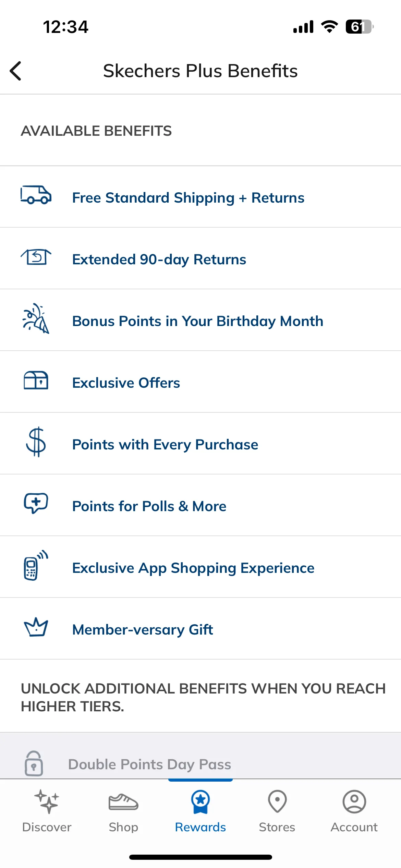Screen dimensions: 401x868
Task: Tap the polls speech bubble icon
Action: click(36, 503)
